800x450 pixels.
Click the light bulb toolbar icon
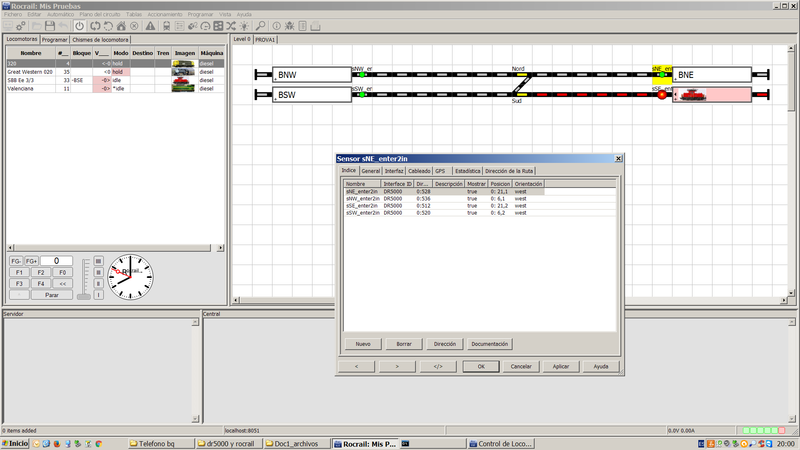pyautogui.click(x=244, y=26)
